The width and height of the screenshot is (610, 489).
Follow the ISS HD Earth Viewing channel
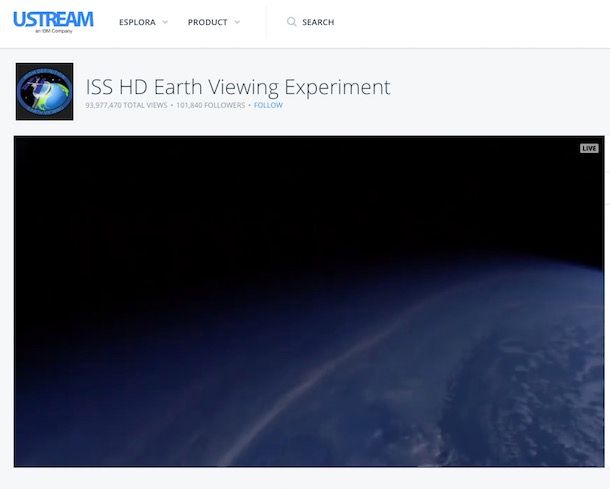pos(268,105)
